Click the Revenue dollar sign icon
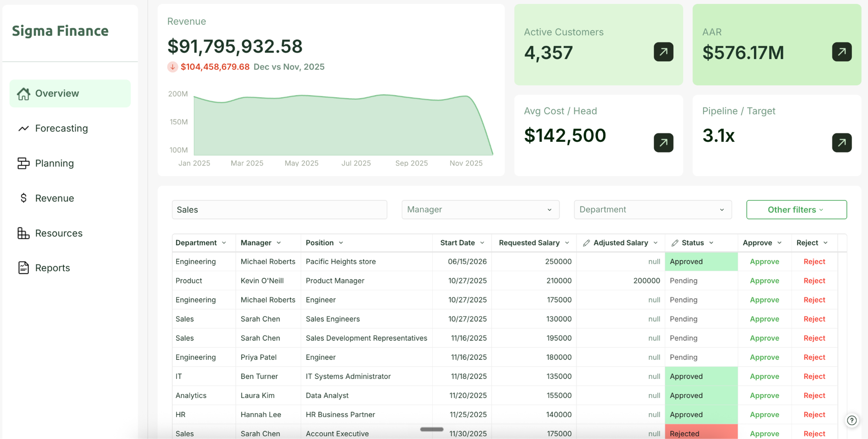The width and height of the screenshot is (868, 439). [x=23, y=198]
